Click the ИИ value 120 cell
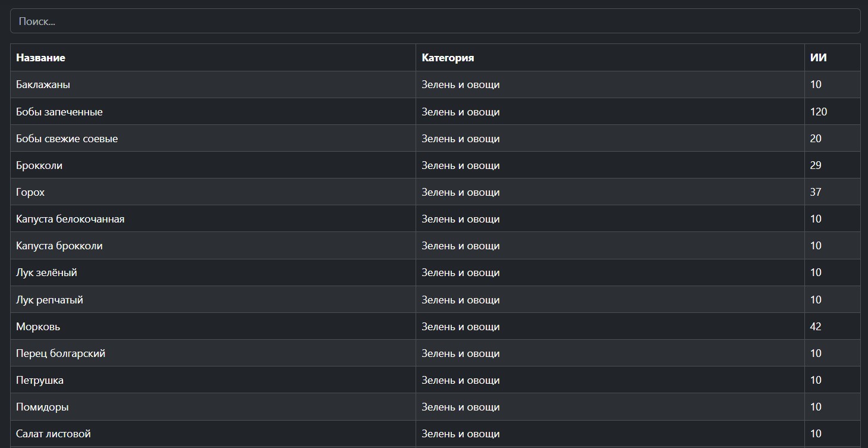 pyautogui.click(x=819, y=112)
